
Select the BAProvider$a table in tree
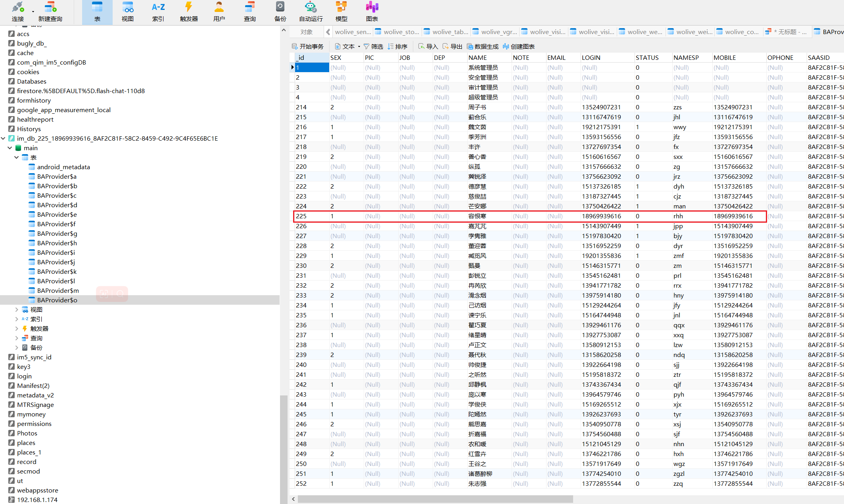click(x=57, y=176)
